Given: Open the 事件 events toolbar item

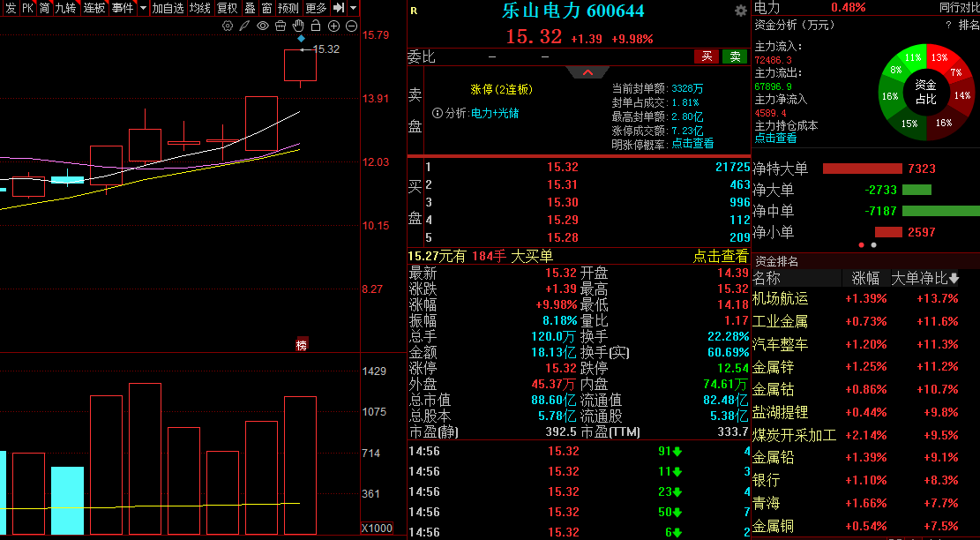Looking at the screenshot, I should (123, 8).
